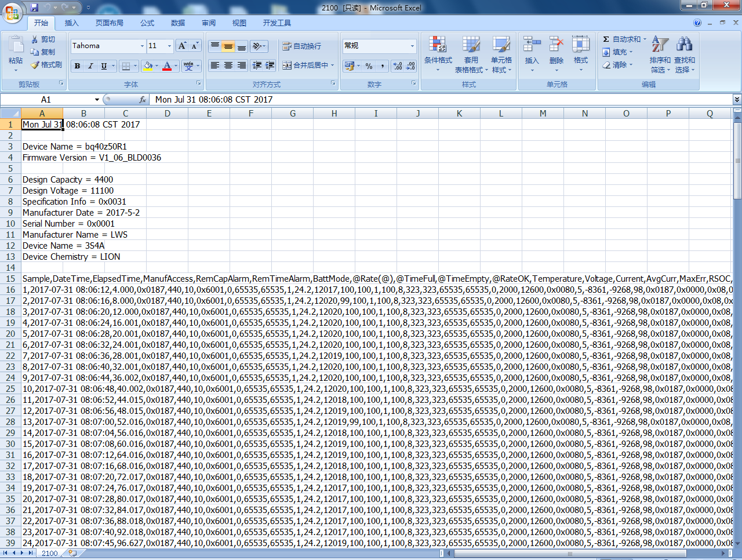Open the text orientation button
The width and height of the screenshot is (742, 560).
coord(259,46)
